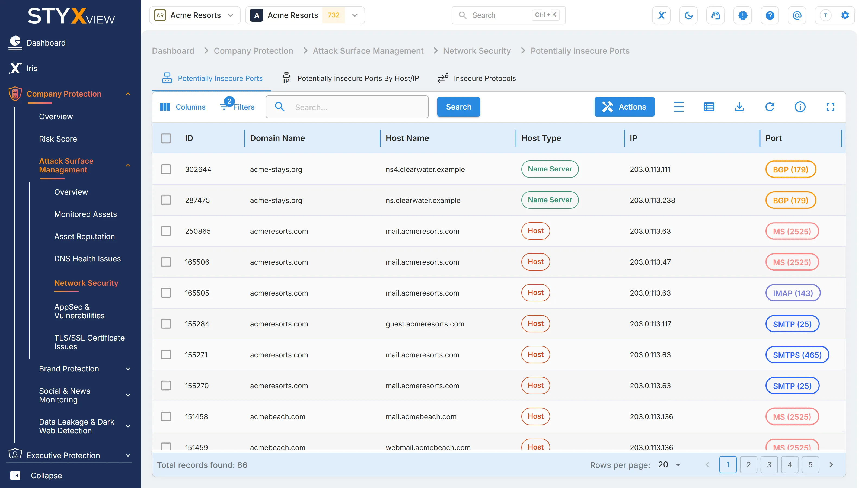Screen dimensions: 868x488
Task: Click table Search... input field
Action: (347, 107)
